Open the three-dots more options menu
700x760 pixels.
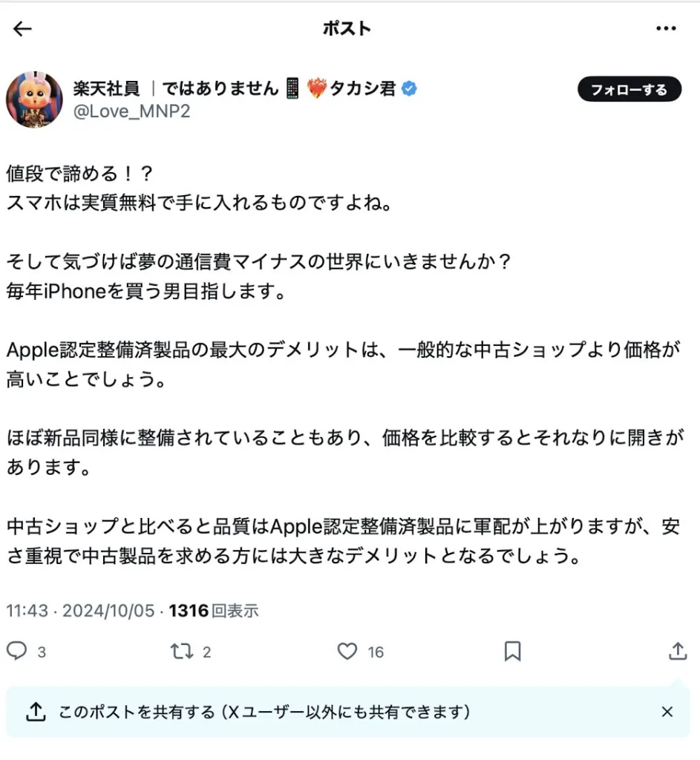point(666,29)
